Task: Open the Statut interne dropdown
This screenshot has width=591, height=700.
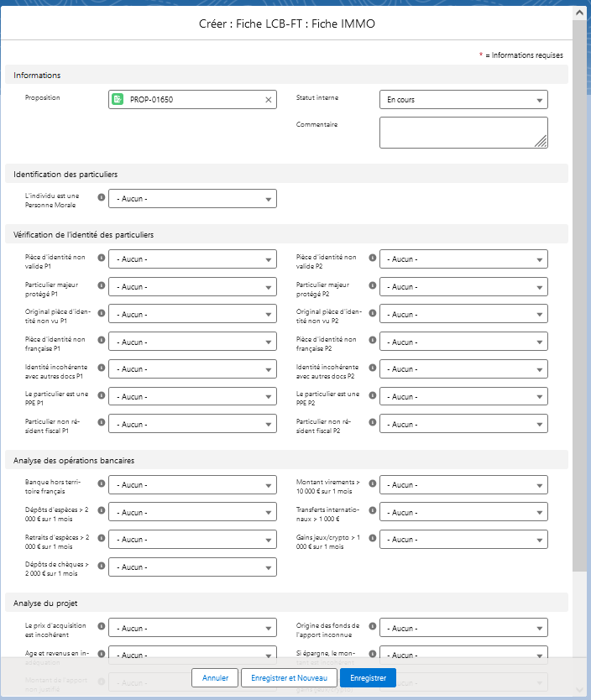Action: click(x=463, y=100)
